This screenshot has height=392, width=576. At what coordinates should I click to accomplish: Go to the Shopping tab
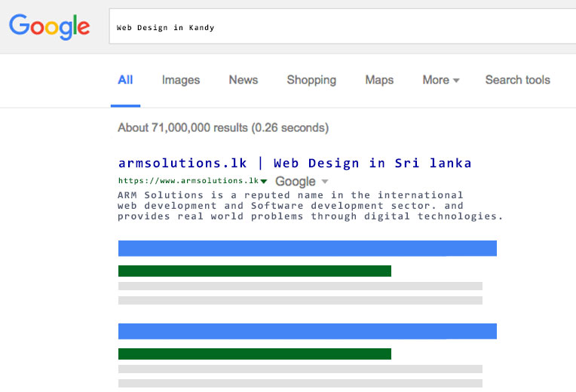311,80
